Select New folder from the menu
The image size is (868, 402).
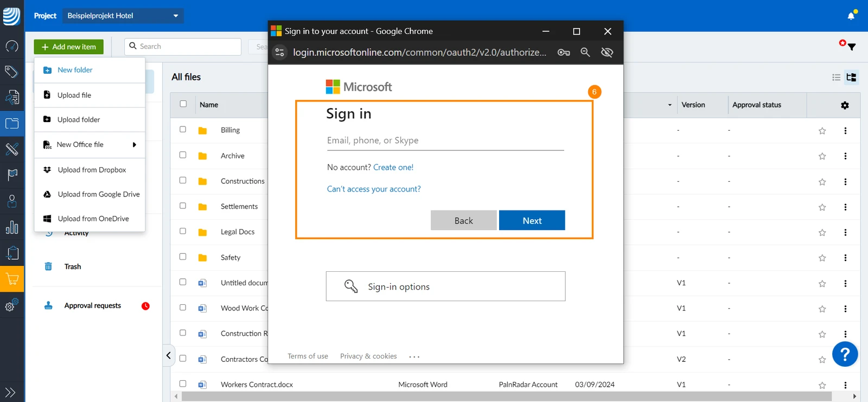tap(90, 70)
